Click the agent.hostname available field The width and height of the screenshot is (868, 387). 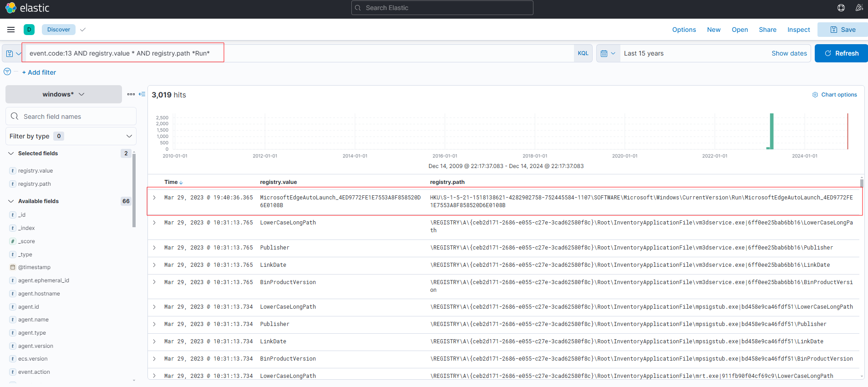coord(39,294)
